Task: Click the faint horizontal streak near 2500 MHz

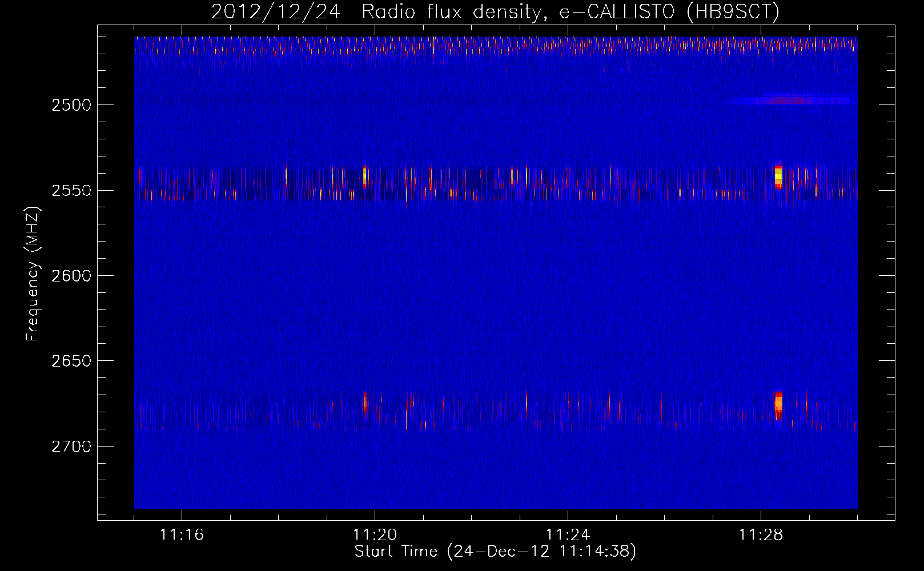Action: [795, 100]
